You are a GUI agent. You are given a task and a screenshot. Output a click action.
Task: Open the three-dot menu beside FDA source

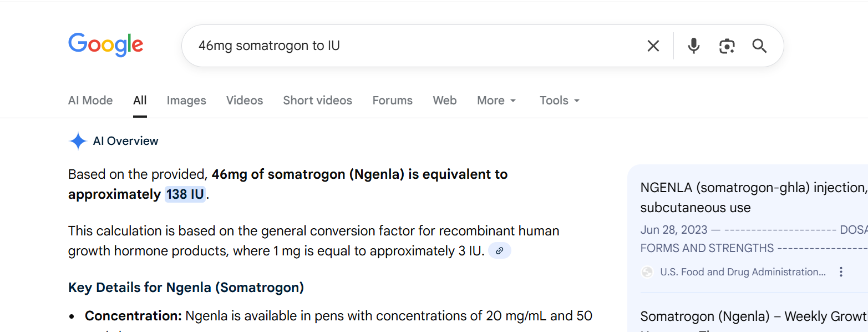[841, 272]
